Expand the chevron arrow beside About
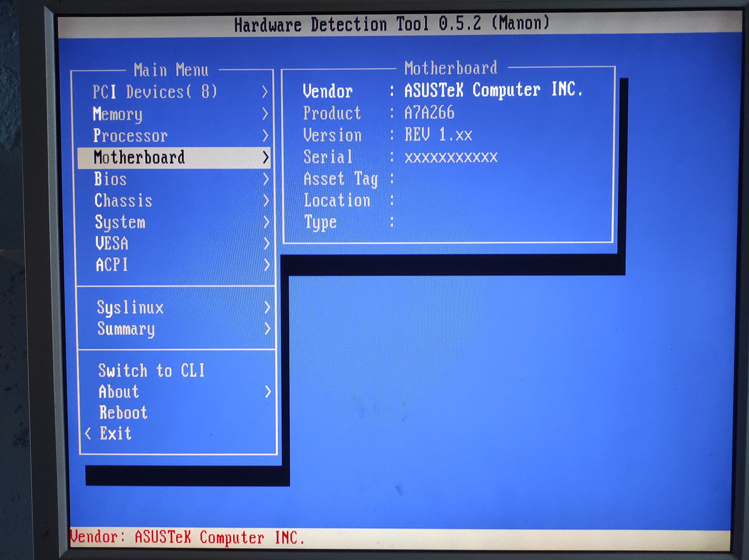Viewport: 749px width, 560px height. point(268,392)
